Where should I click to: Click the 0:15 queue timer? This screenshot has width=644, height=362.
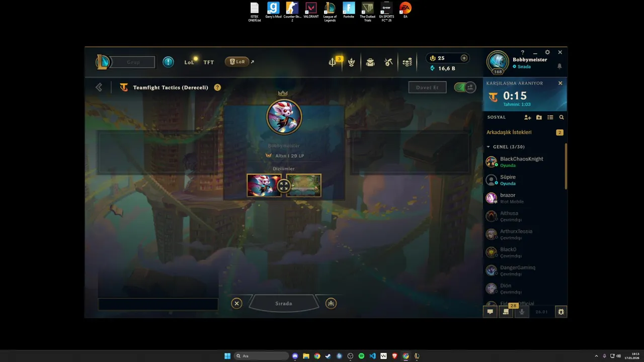point(515,96)
